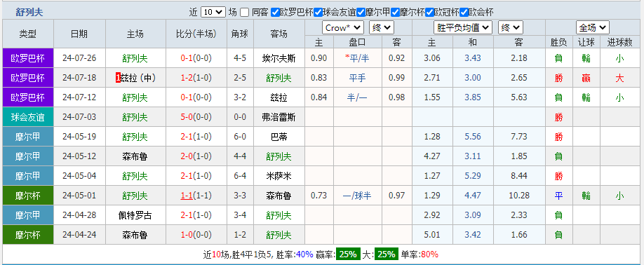Viewport: 644px width, 265px height.
Task: Click the away odds value 10.28
Action: pyautogui.click(x=519, y=196)
